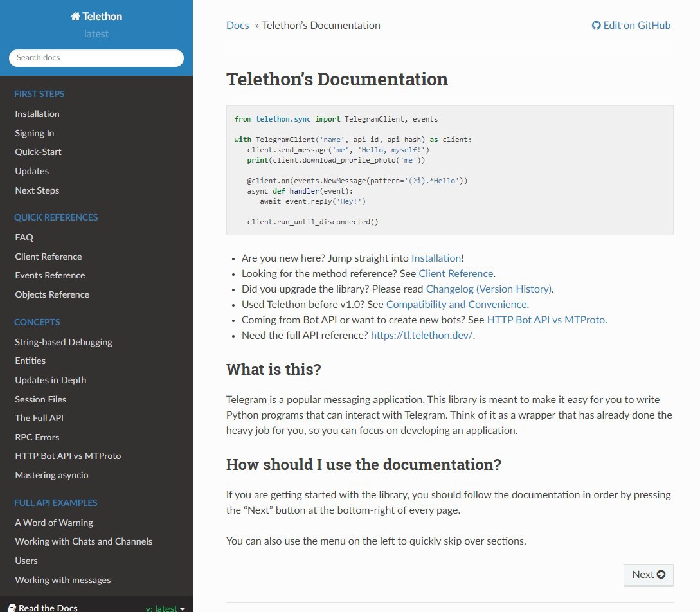Click the client.run_until_disconnected() code line

(312, 222)
